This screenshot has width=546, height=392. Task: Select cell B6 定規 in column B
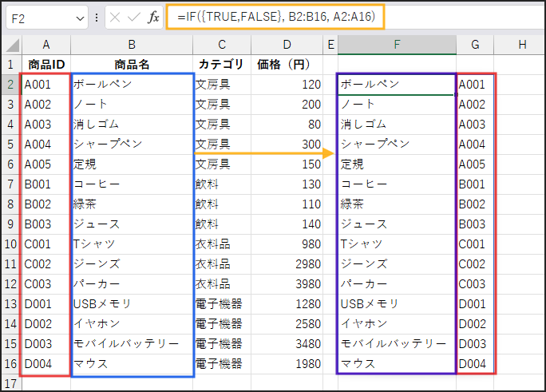coord(132,164)
